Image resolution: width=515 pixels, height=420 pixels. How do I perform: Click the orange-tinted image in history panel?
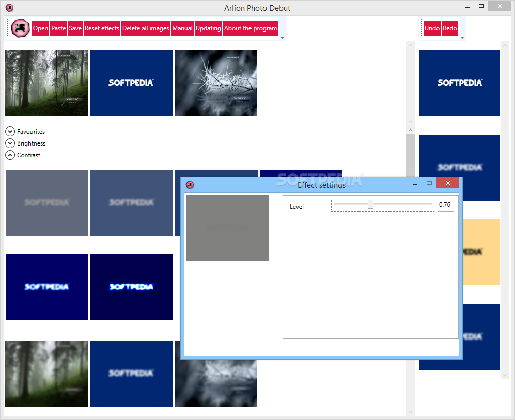pos(481,252)
